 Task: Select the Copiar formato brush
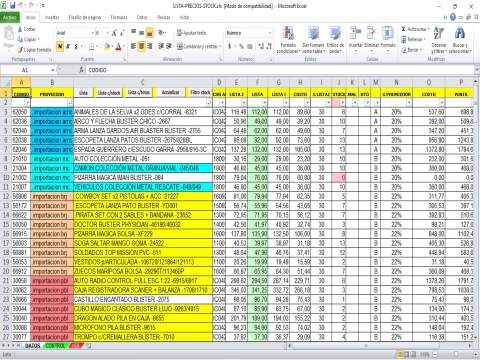pyautogui.click(x=21, y=50)
